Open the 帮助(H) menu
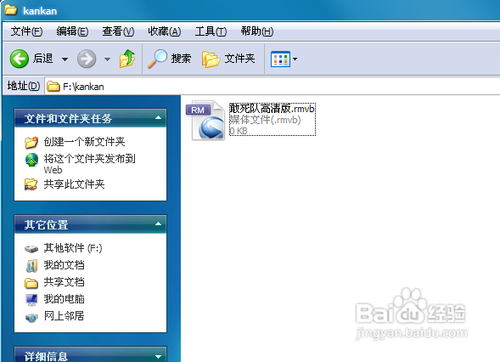 [257, 32]
